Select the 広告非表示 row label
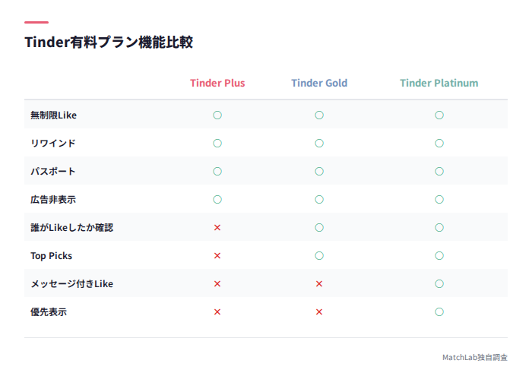The width and height of the screenshot is (532, 392). [53, 200]
